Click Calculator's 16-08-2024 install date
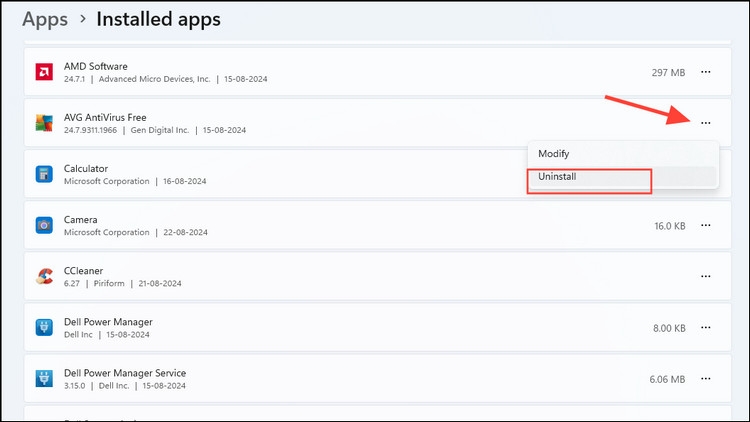Image resolution: width=750 pixels, height=422 pixels. (185, 181)
